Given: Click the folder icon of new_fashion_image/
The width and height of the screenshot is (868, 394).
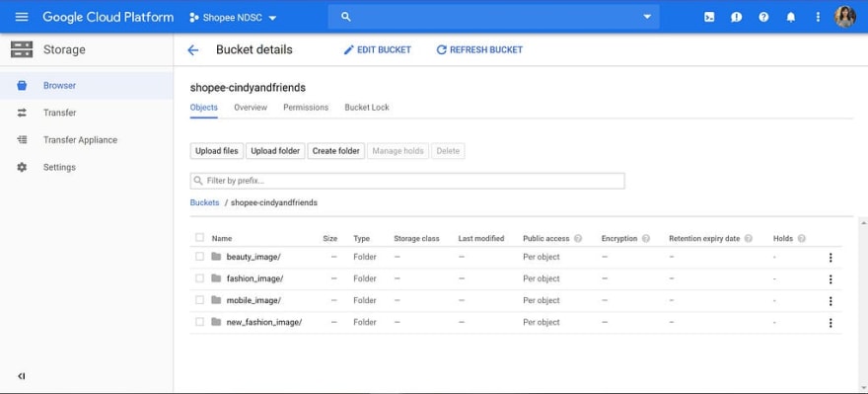Looking at the screenshot, I should click(216, 322).
